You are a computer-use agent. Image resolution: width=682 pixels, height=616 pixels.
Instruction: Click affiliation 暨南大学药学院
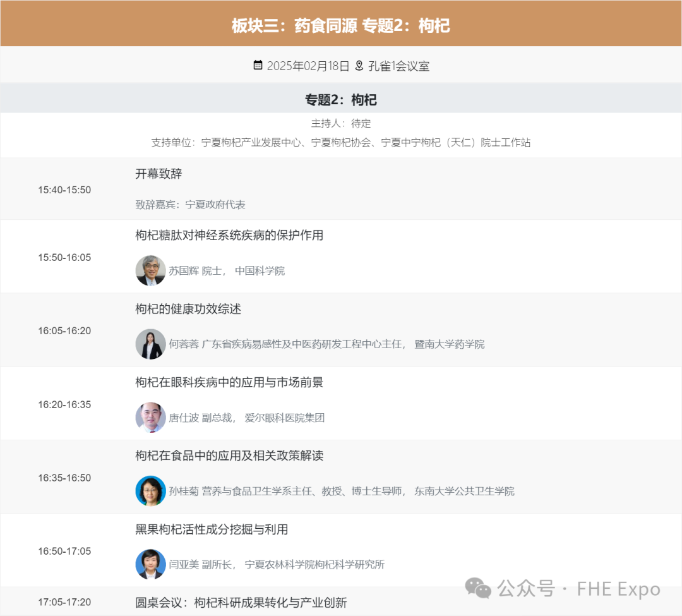pos(450,344)
